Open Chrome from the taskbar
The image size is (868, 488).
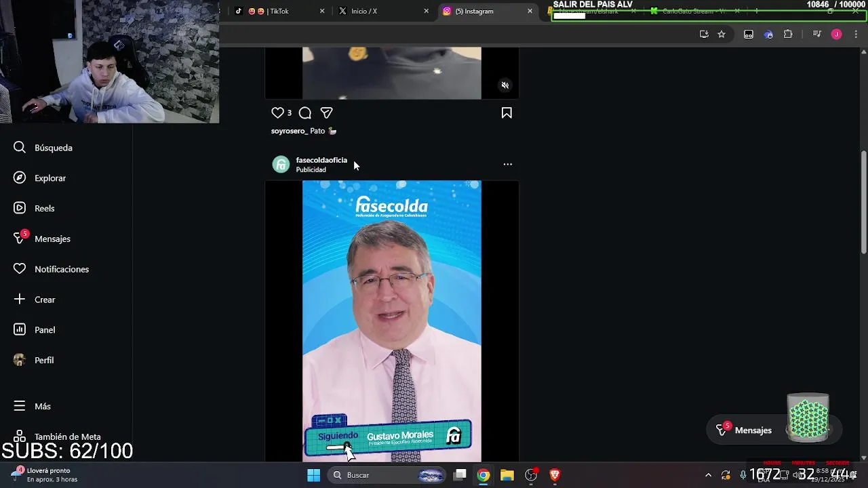483,475
